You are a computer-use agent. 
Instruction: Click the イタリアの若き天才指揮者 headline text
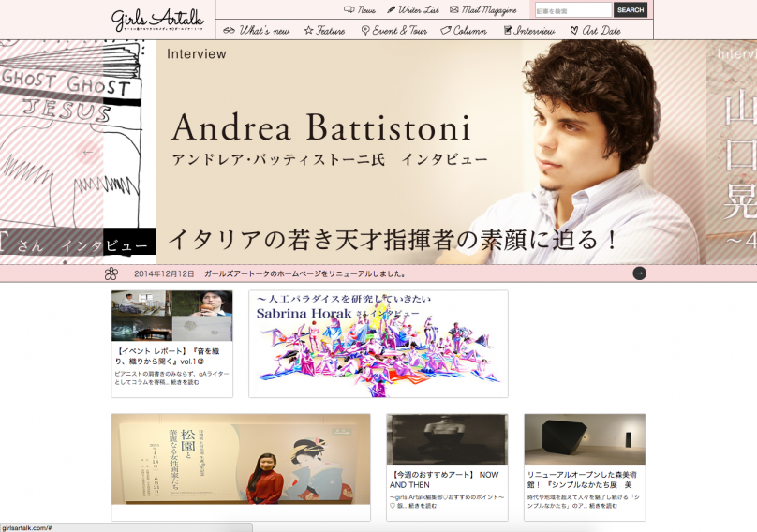[x=392, y=240]
